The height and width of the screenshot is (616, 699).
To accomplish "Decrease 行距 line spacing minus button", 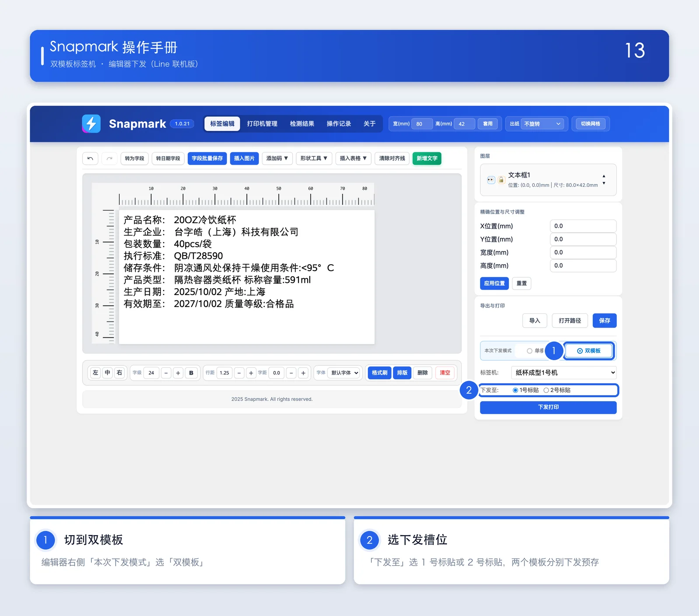I will click(x=239, y=373).
